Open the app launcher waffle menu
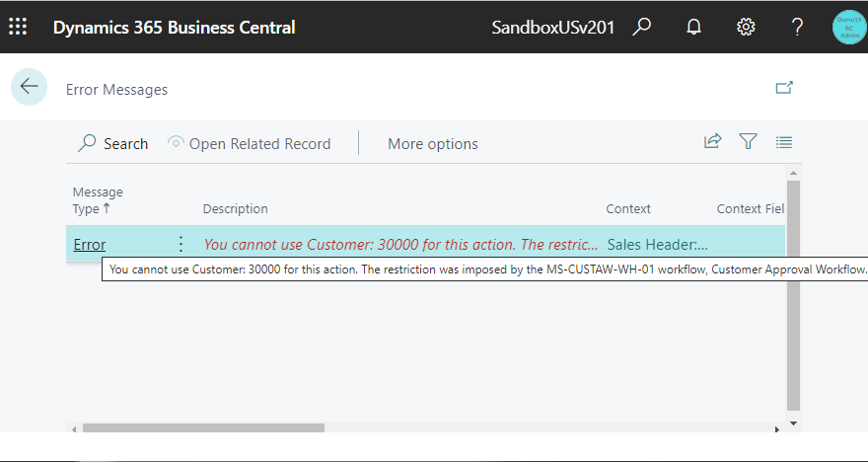 (x=18, y=27)
